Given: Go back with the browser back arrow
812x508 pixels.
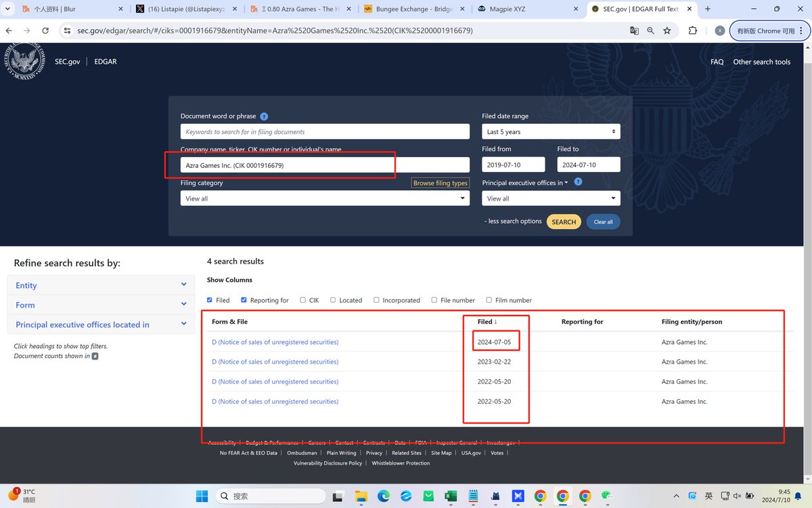Looking at the screenshot, I should tap(9, 30).
